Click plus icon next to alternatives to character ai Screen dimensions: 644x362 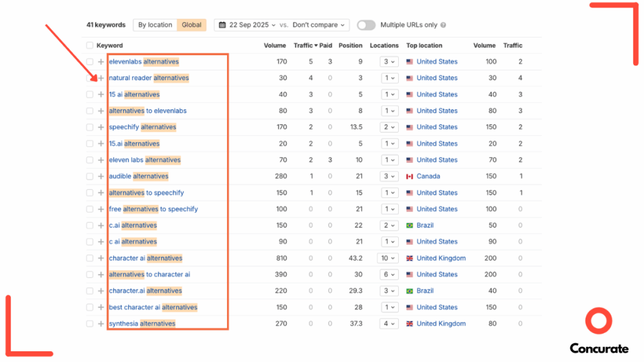click(101, 275)
